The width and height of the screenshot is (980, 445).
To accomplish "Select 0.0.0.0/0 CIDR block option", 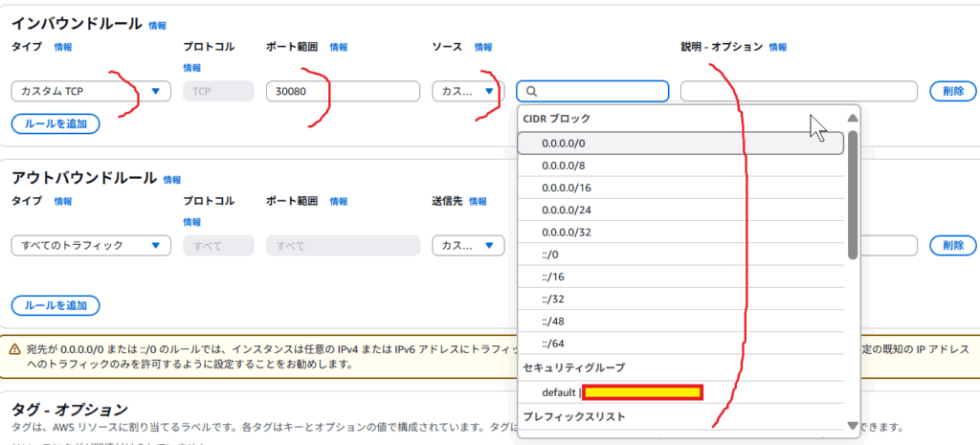I will 679,143.
